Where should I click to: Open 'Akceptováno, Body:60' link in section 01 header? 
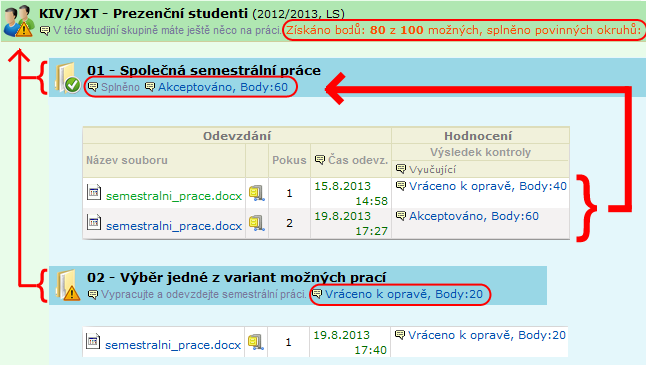pos(223,87)
